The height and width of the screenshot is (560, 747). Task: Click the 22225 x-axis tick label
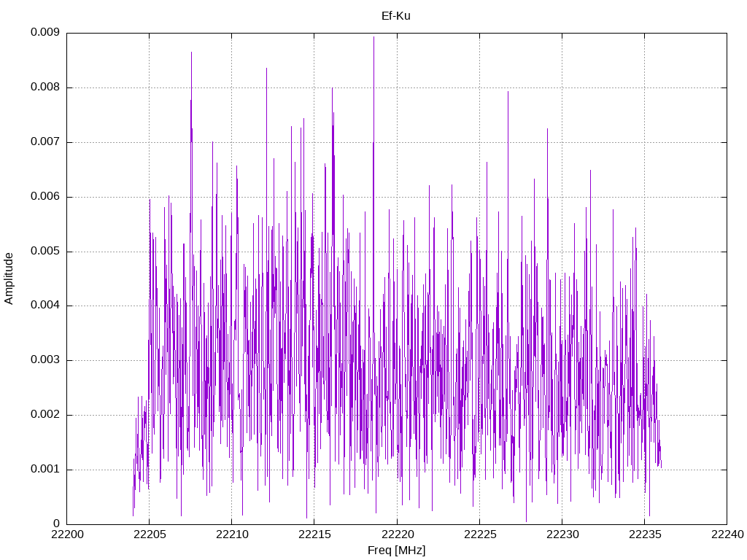point(480,534)
